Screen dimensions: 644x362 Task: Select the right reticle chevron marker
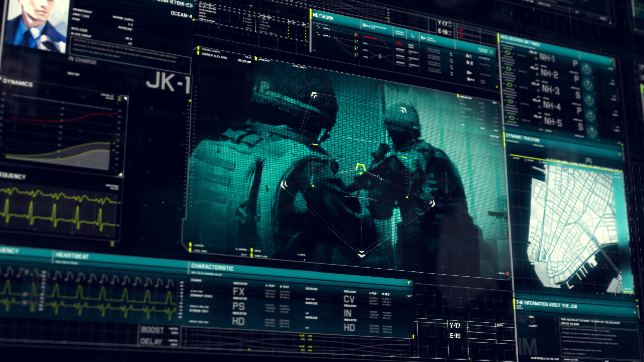pyautogui.click(x=433, y=203)
